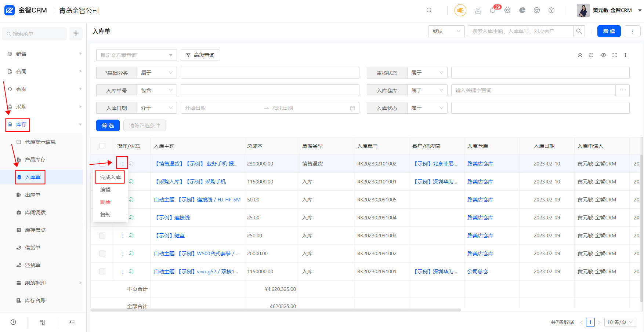The image size is (644, 332).
Task: Click the row height adjust icon
Action: [625, 55]
